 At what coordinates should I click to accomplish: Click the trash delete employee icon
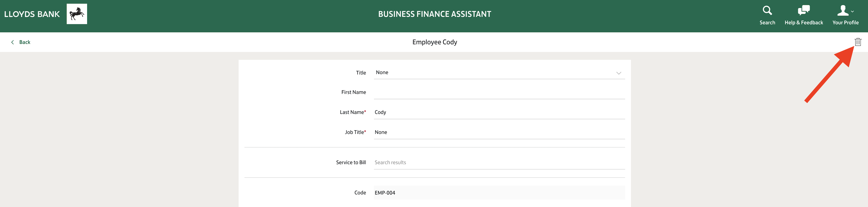(858, 42)
